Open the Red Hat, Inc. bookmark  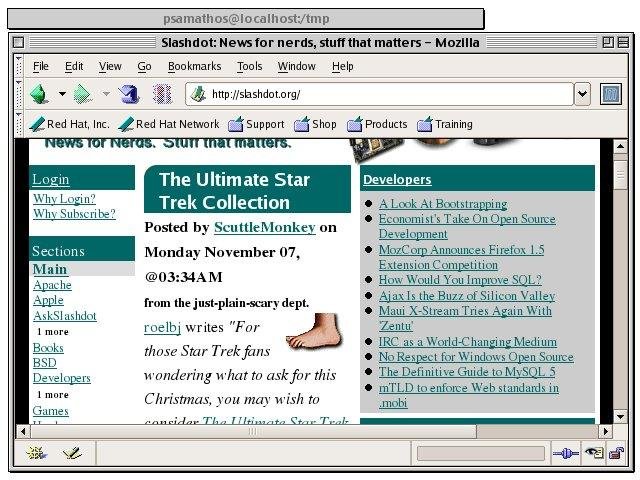[x=69, y=124]
